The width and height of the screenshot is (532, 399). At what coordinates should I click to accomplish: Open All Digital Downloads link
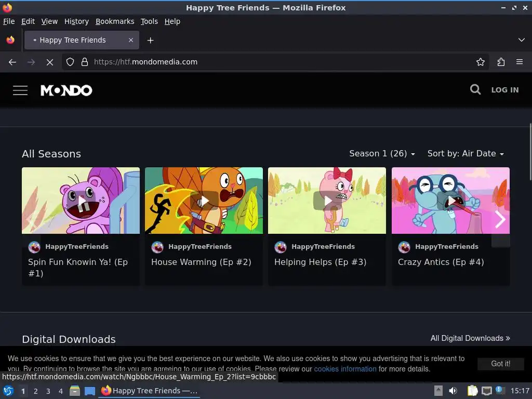(x=470, y=338)
